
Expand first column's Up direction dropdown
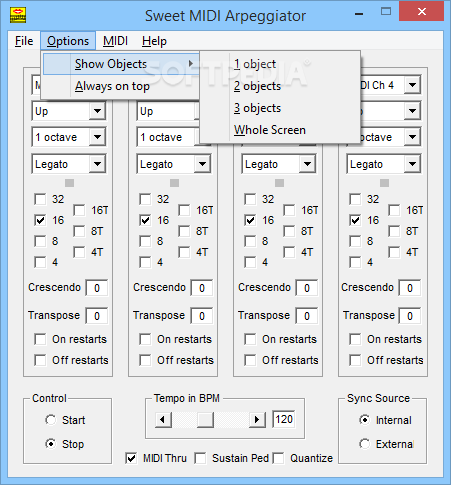pyautogui.click(x=97, y=111)
